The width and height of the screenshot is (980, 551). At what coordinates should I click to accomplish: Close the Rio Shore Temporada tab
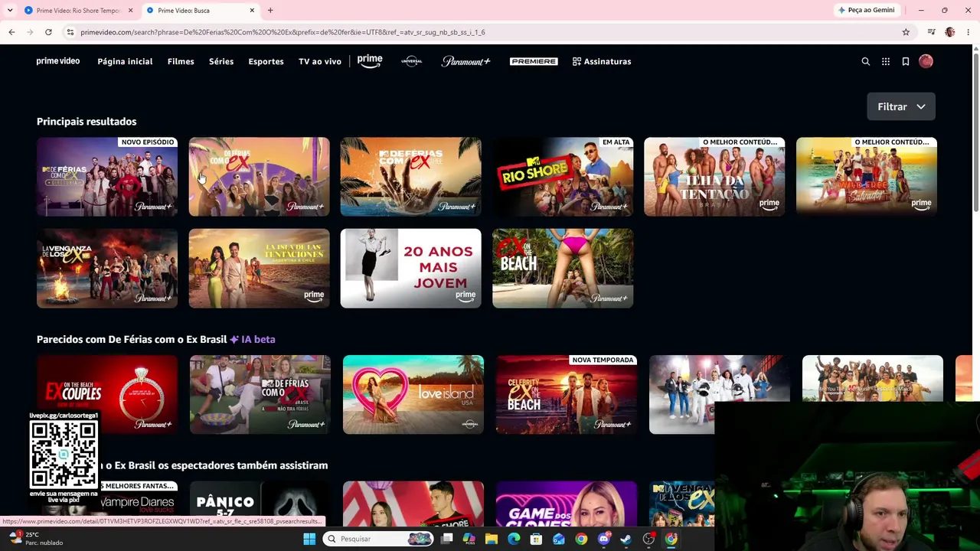(130, 10)
